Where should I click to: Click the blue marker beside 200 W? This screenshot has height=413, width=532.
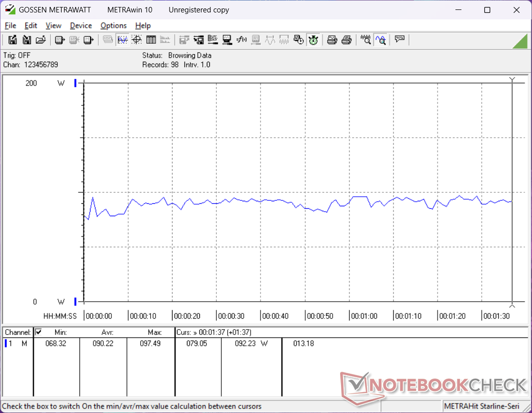75,83
